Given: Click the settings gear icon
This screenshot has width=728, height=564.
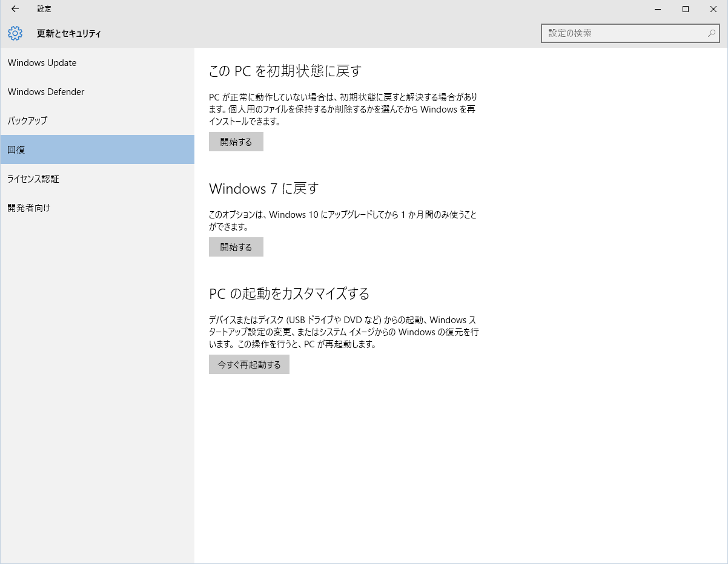Looking at the screenshot, I should click(15, 33).
